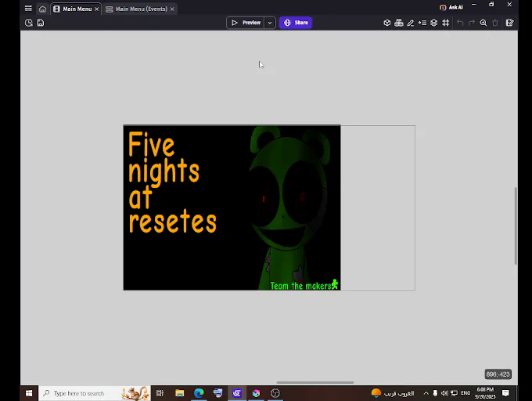Open Microsoft Edge from the taskbar
Viewport: 532px width, 401px height.
click(x=199, y=393)
